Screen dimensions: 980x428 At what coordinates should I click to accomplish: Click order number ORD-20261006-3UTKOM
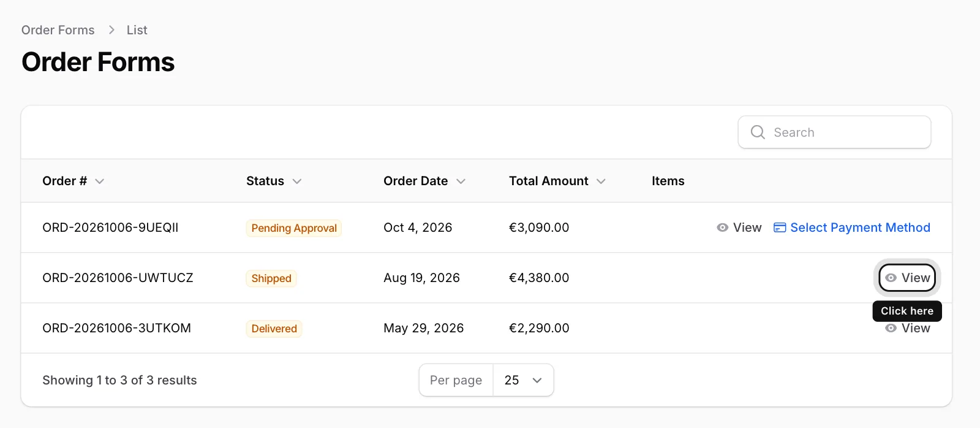pyautogui.click(x=116, y=328)
